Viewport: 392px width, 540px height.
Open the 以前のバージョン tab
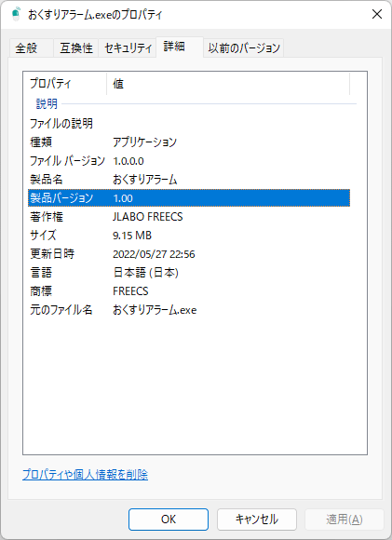(244, 47)
